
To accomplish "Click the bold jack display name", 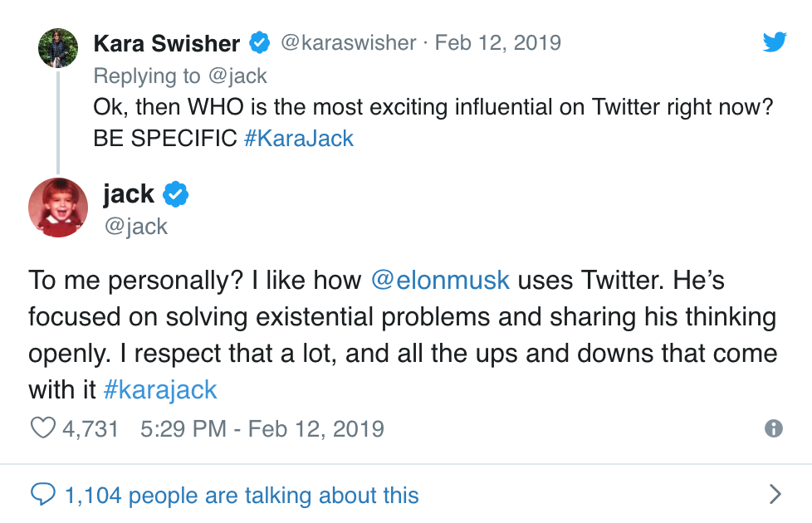I will (129, 194).
